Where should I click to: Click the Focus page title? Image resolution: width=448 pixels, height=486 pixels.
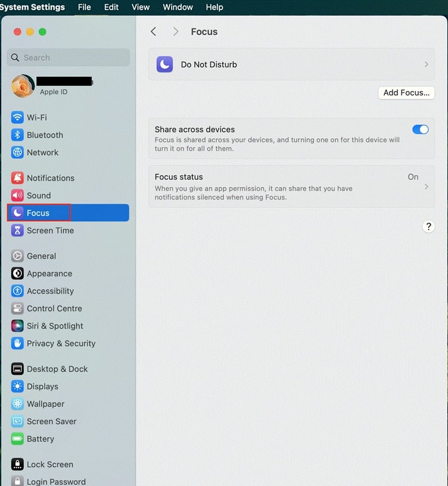[204, 32]
